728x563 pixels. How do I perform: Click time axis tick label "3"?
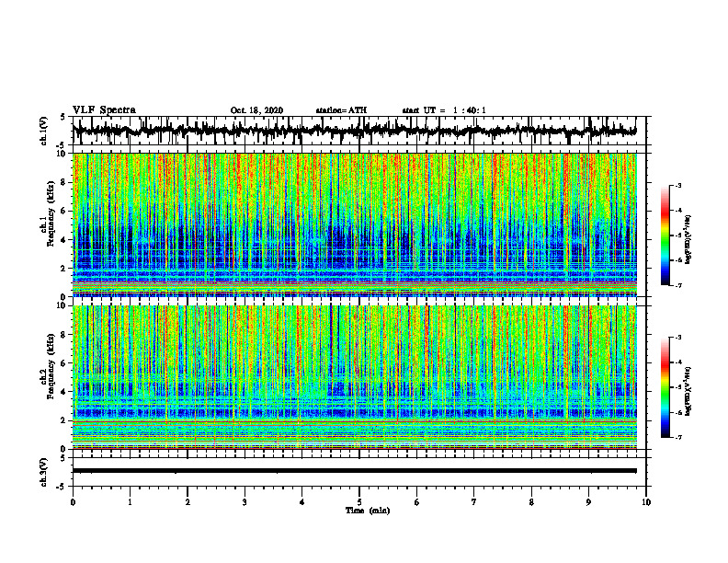[x=245, y=502]
